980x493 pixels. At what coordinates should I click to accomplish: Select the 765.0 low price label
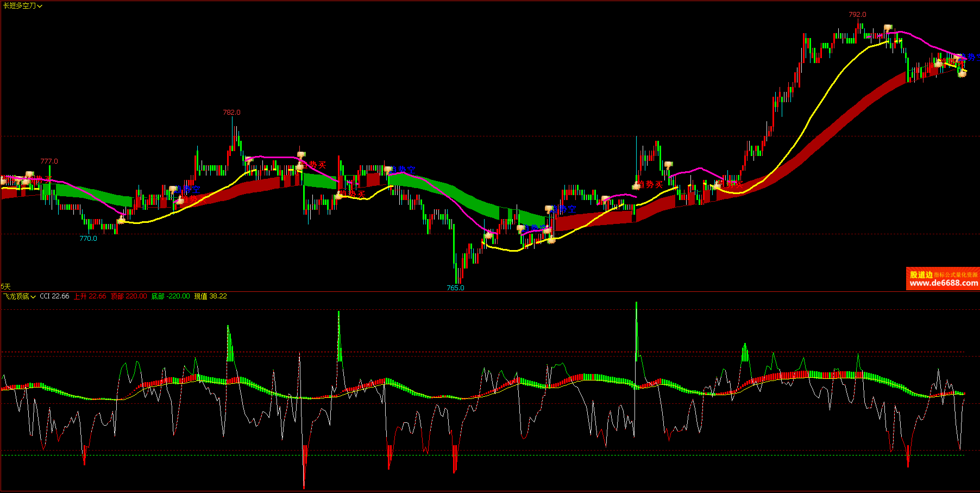[455, 288]
